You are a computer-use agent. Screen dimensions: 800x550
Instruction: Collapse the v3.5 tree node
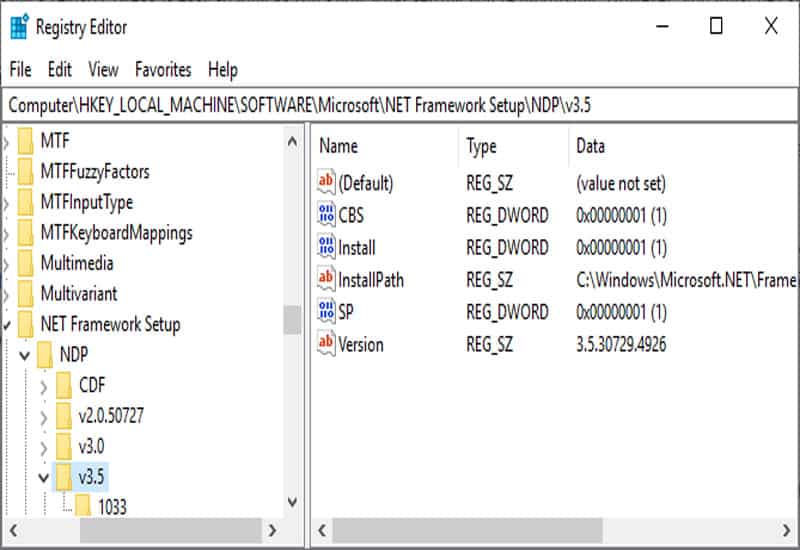coord(43,477)
